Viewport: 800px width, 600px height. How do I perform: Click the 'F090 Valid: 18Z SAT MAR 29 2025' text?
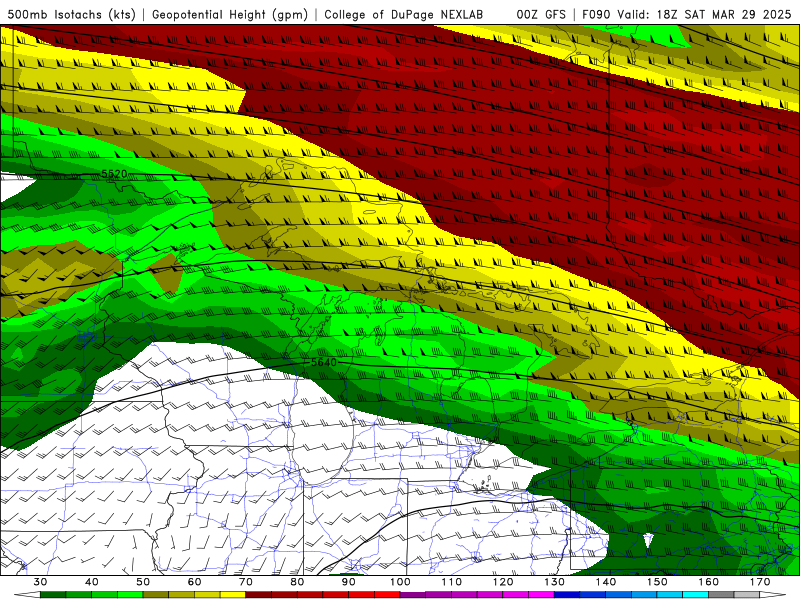point(687,14)
